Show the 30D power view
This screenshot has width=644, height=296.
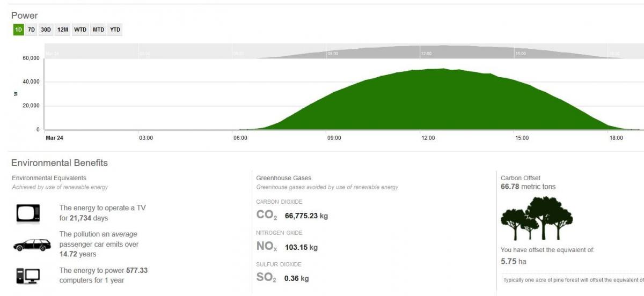[x=46, y=30]
